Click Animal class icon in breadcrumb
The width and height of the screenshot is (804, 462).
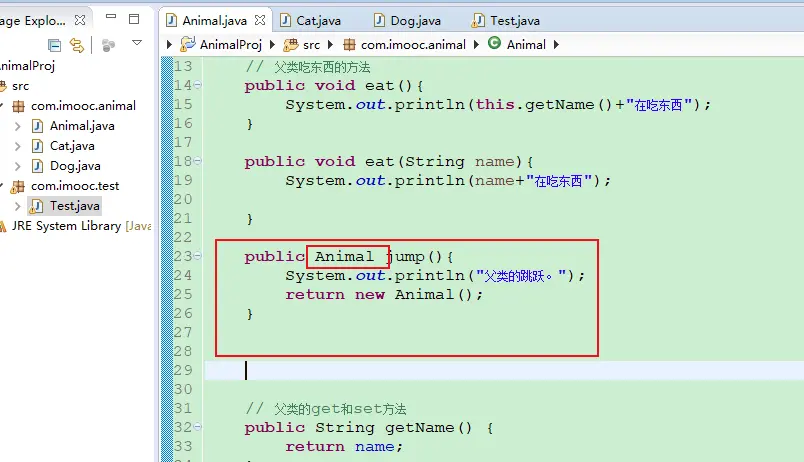[x=494, y=44]
